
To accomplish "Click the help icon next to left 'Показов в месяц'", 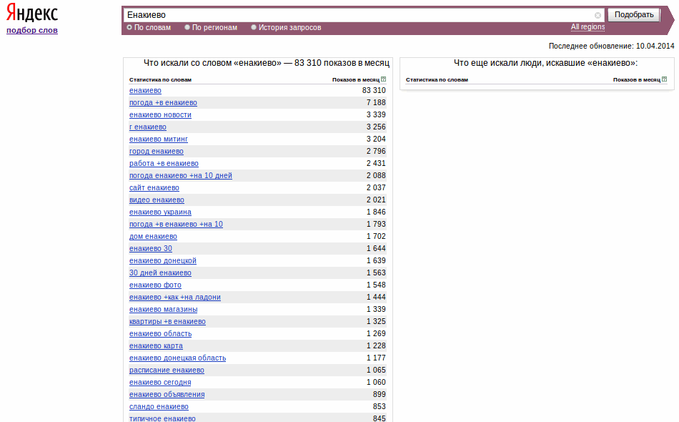I will (x=383, y=79).
